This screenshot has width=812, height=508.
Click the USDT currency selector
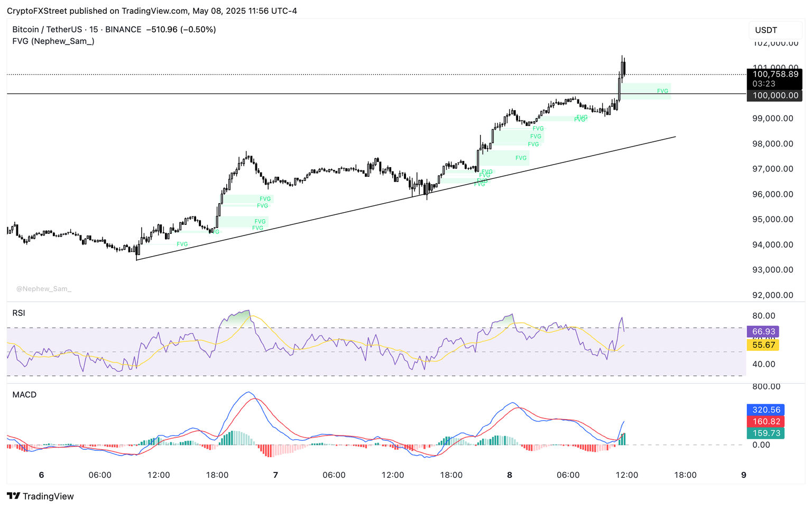775,30
